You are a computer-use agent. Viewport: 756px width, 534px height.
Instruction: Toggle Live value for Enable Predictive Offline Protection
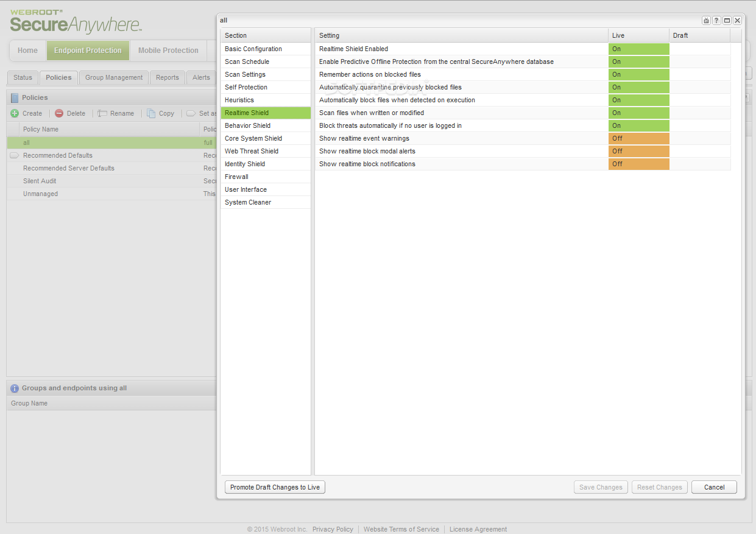638,61
